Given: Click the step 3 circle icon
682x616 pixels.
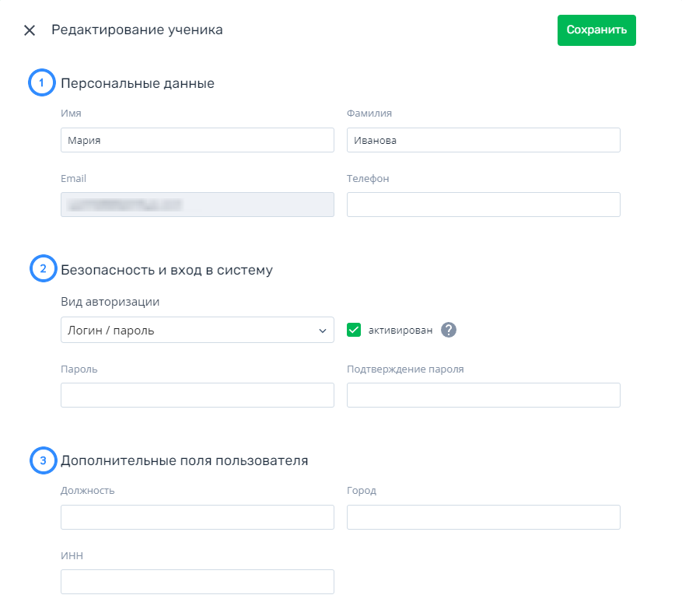Looking at the screenshot, I should click(43, 460).
